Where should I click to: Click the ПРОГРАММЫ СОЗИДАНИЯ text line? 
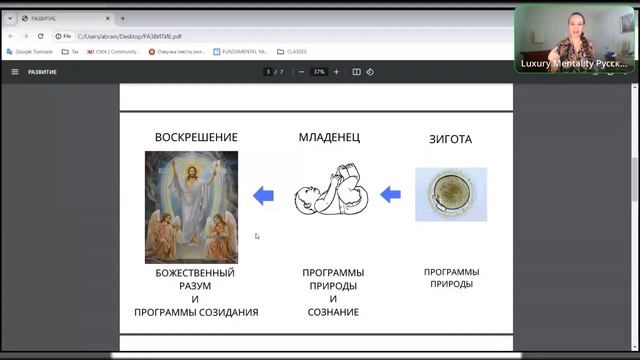pyautogui.click(x=196, y=312)
